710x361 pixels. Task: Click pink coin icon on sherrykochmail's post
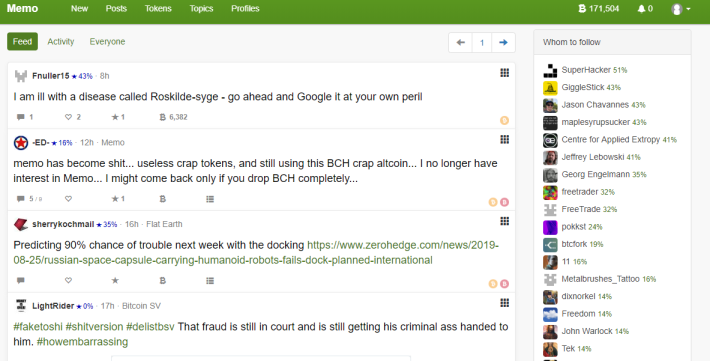[x=504, y=284]
